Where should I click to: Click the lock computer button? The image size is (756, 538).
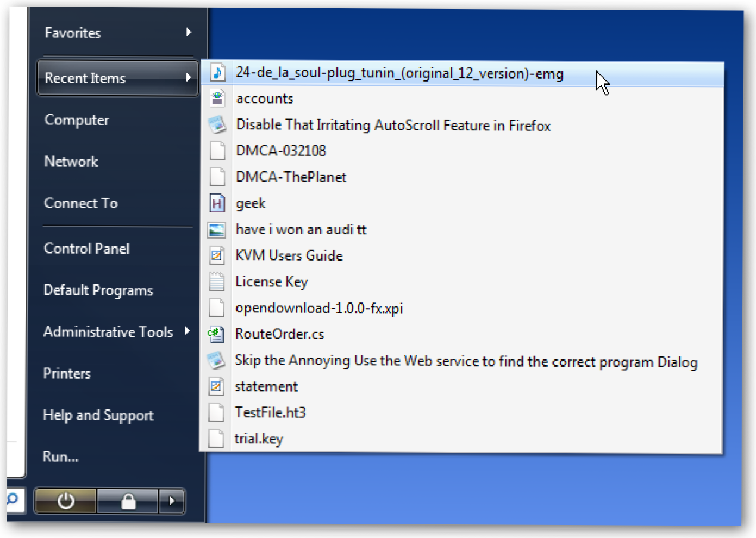(x=128, y=502)
